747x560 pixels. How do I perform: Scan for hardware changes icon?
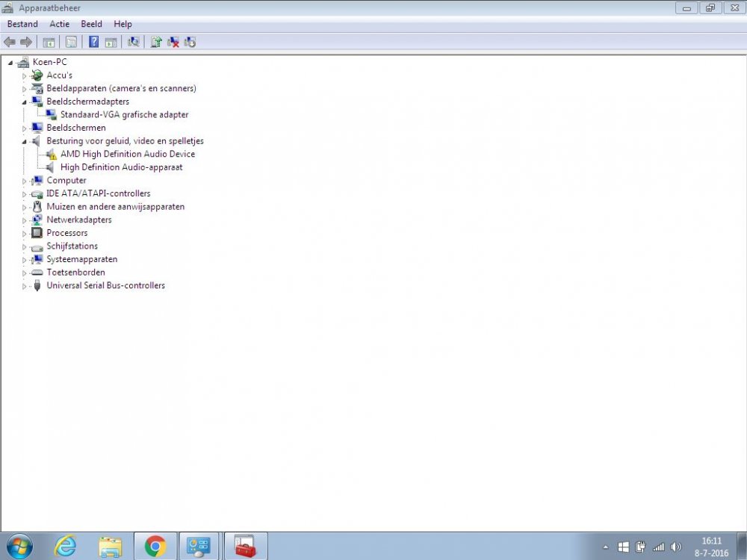134,42
